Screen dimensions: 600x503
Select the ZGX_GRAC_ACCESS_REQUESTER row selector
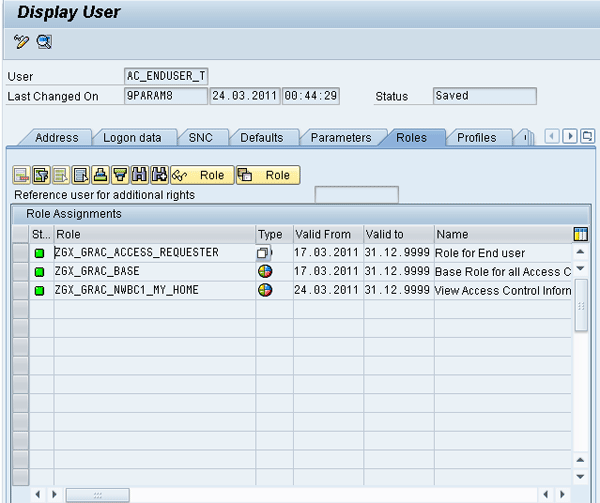pyautogui.click(x=20, y=253)
